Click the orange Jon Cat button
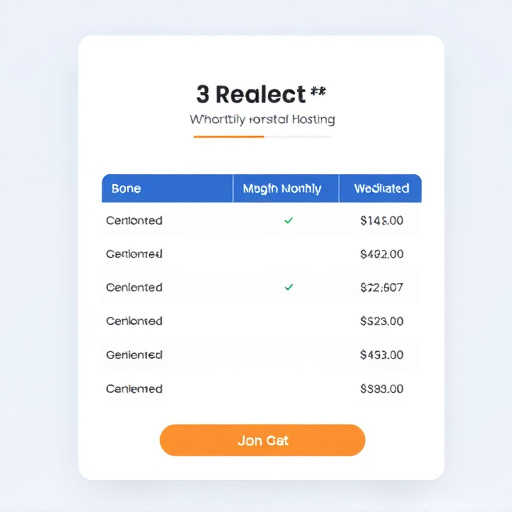512x512 pixels. (262, 440)
